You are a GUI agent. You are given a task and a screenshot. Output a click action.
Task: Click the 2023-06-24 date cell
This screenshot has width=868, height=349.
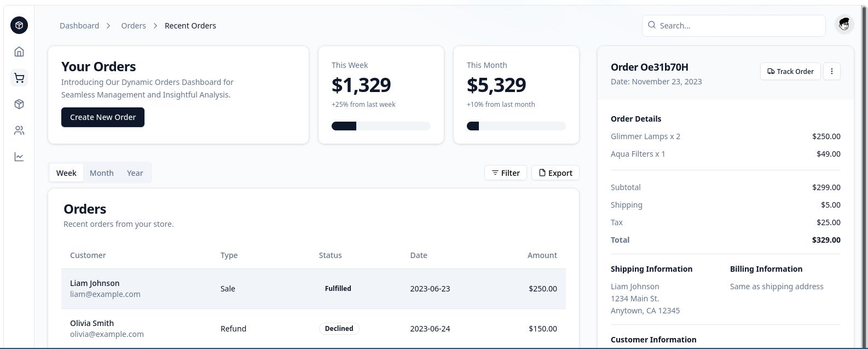pos(430,329)
